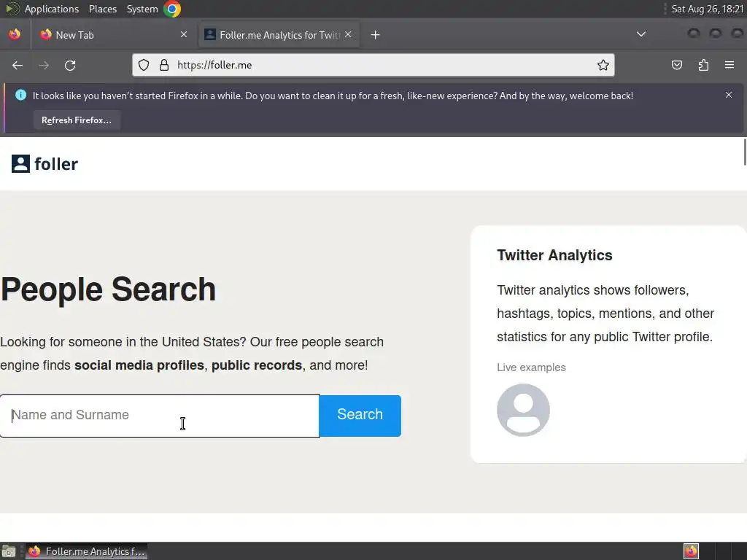
Task: Click the Refresh Firefox… button
Action: (77, 120)
